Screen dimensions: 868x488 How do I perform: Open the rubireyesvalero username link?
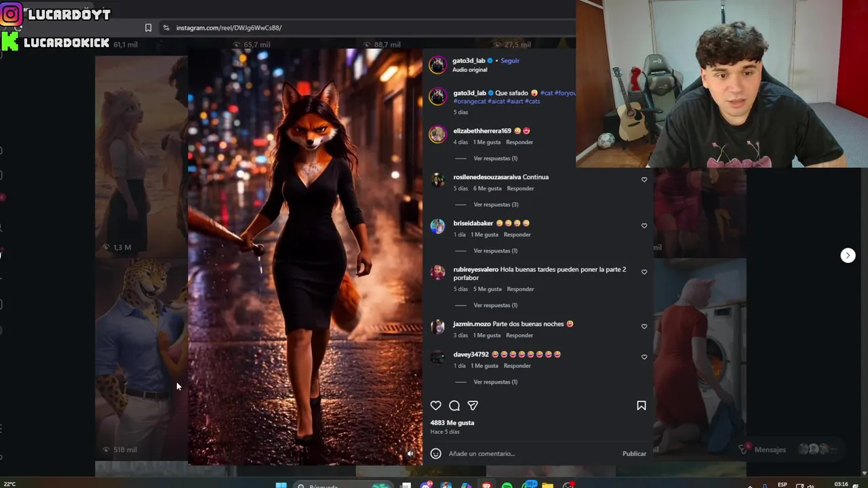(x=476, y=269)
